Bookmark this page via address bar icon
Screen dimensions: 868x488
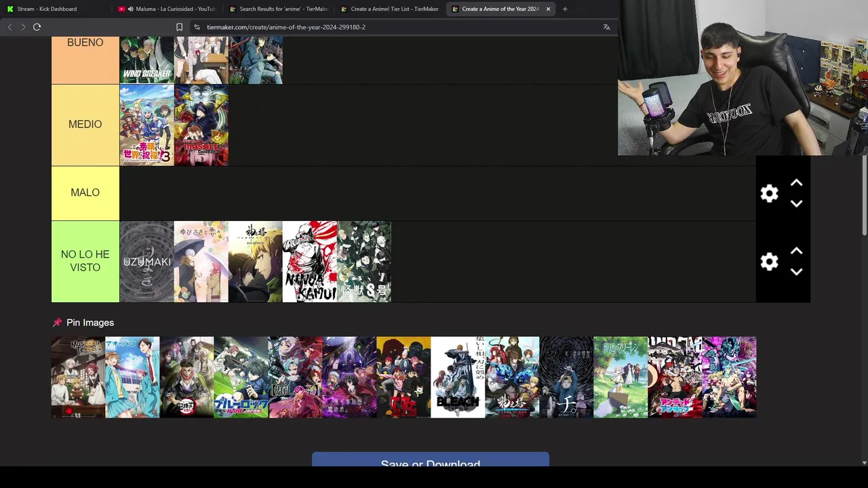(179, 27)
